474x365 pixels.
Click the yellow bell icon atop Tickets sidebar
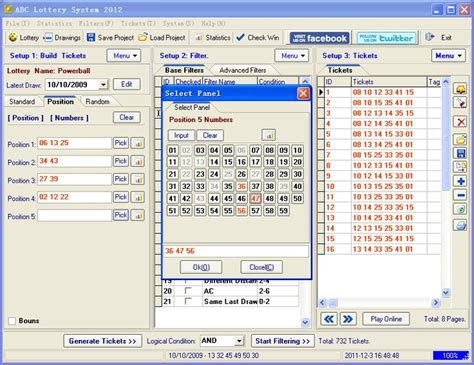461,89
